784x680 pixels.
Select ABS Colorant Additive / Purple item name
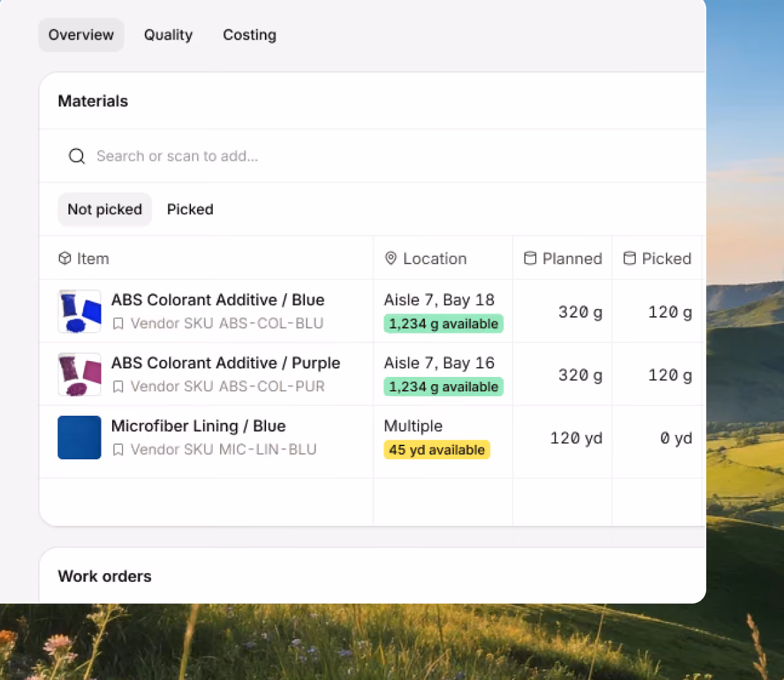coord(225,363)
